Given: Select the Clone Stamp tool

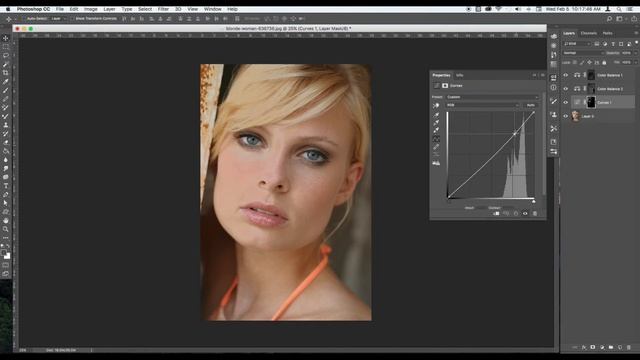Looking at the screenshot, I should (6, 125).
